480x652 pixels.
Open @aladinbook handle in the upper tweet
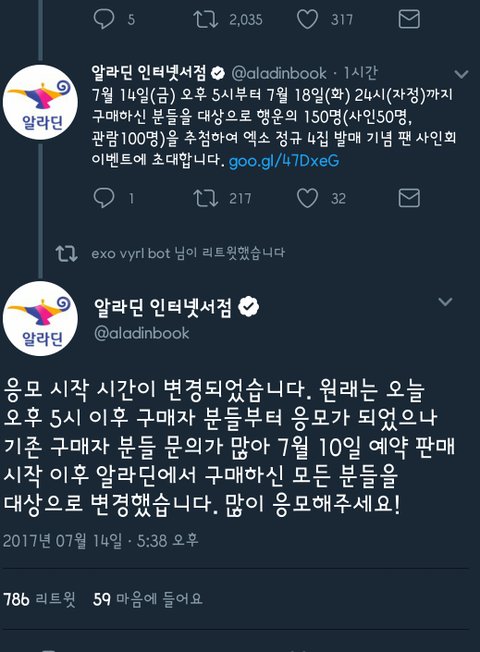tap(279, 73)
